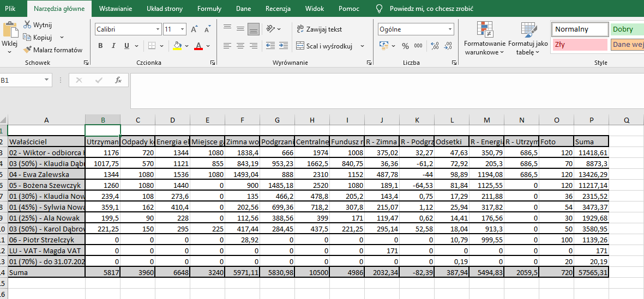644x299 pixels.
Task: Click the increase indent icon
Action: pyautogui.click(x=284, y=46)
